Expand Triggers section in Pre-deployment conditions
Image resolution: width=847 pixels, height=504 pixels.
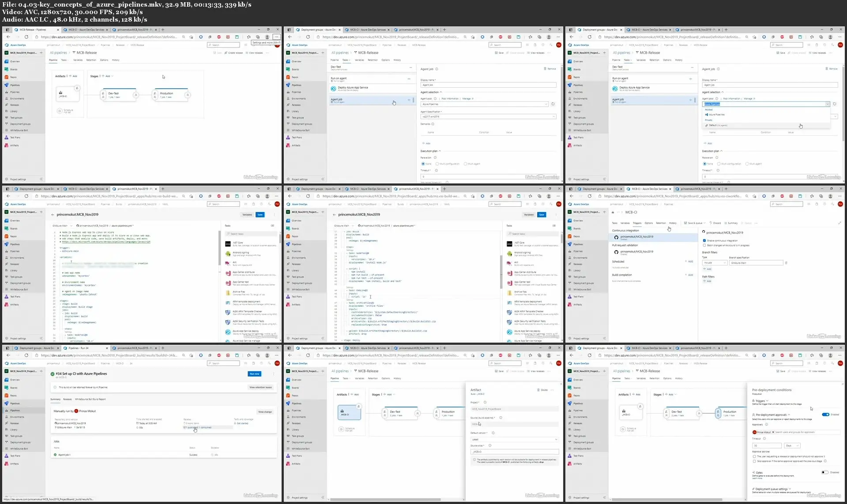(x=761, y=401)
